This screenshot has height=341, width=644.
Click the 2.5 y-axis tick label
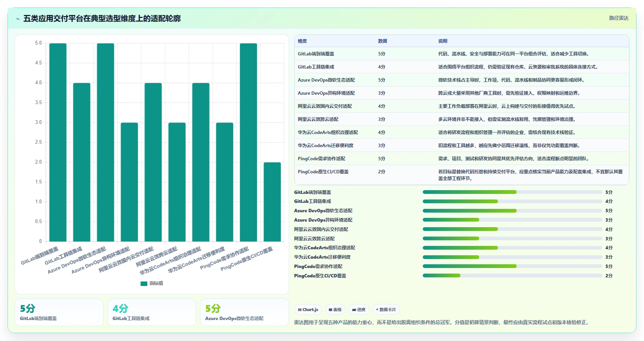point(38,142)
